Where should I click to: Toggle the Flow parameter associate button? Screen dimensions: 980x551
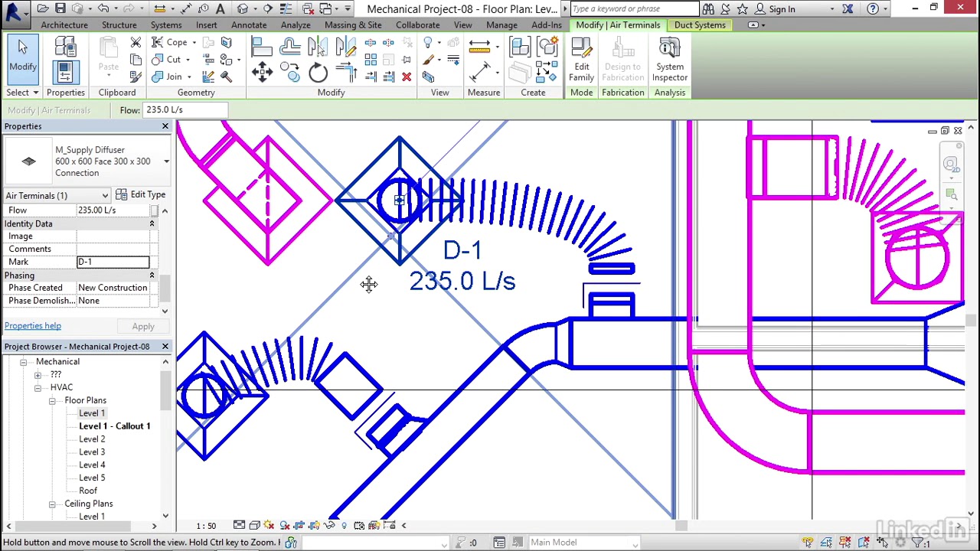point(154,210)
